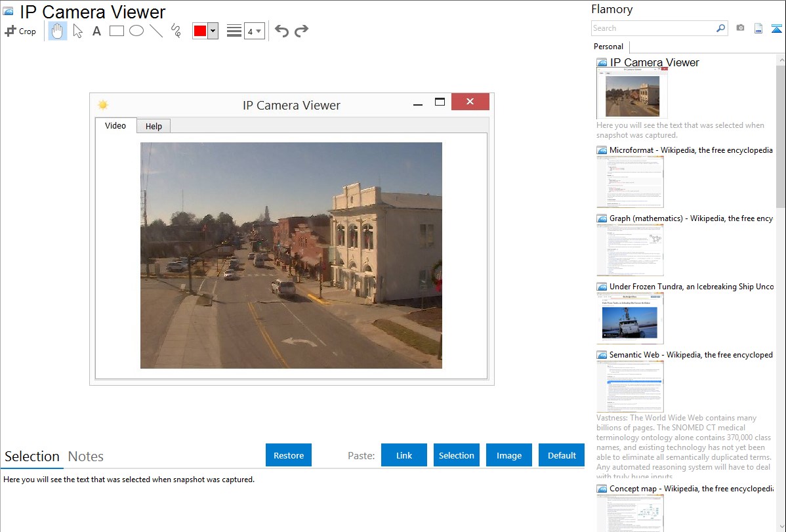
Task: Click the Restore button
Action: tap(289, 455)
